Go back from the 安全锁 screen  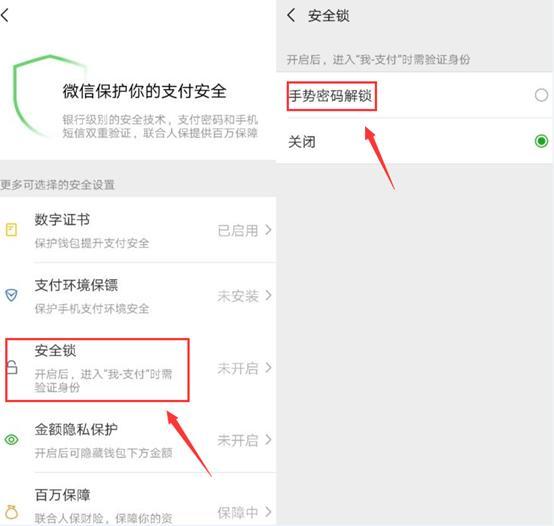coord(291,16)
